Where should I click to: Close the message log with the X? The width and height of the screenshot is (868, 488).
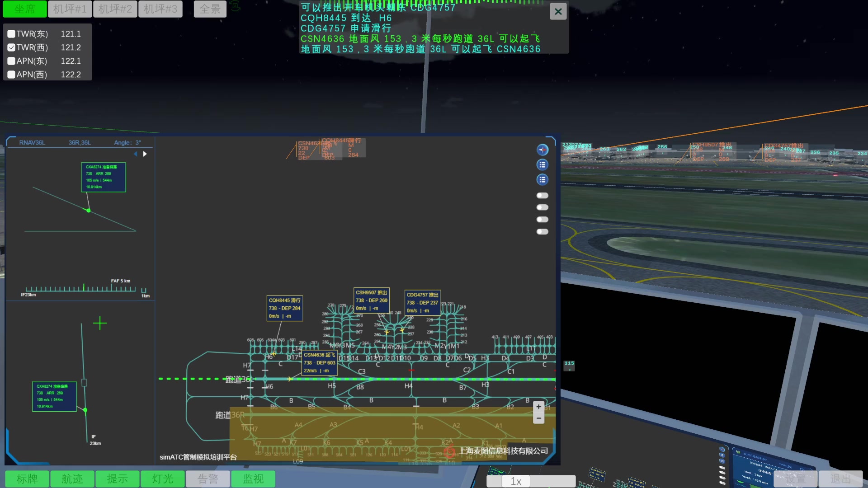coord(558,11)
